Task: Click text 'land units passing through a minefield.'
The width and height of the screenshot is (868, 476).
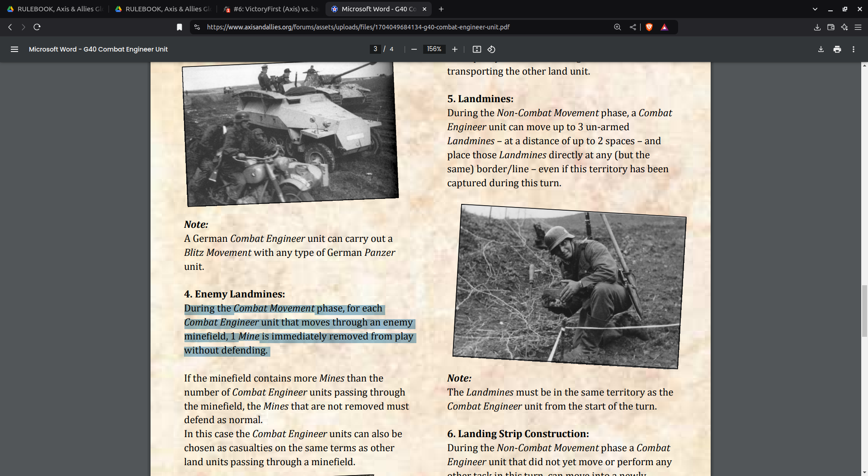Action: point(269,462)
